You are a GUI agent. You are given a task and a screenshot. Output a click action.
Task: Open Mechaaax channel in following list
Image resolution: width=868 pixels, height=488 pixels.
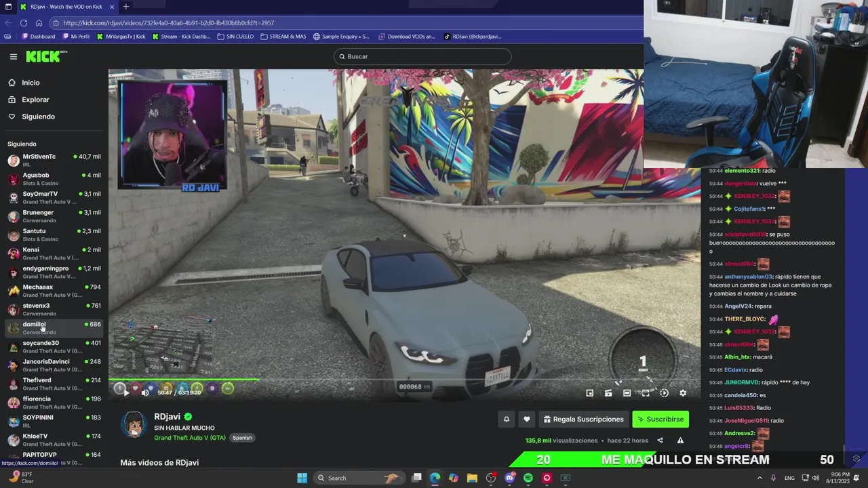54,291
